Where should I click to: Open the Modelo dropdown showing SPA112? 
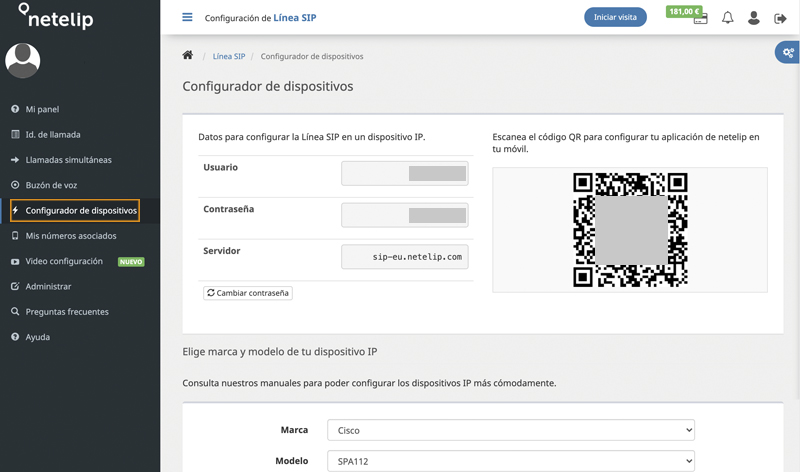click(511, 461)
